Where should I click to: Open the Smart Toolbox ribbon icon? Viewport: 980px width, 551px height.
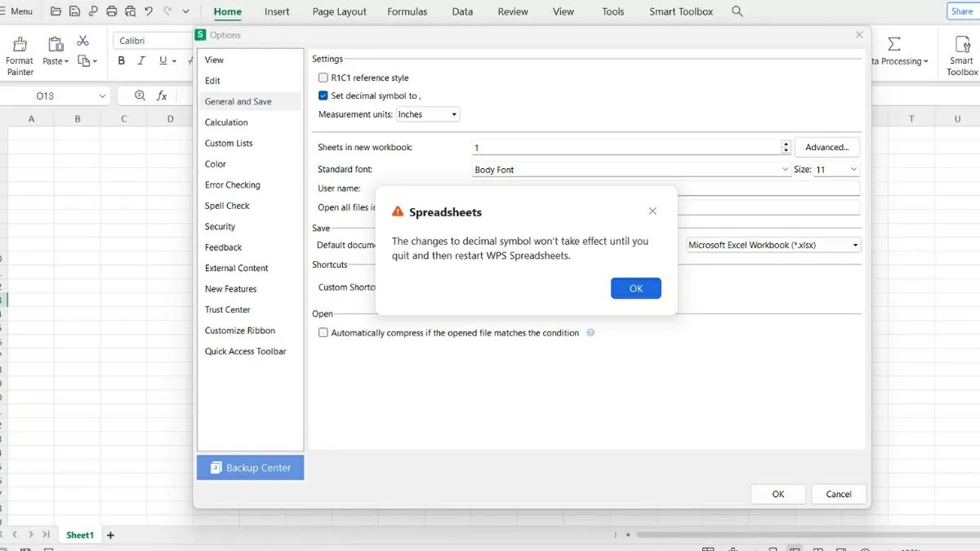click(962, 45)
